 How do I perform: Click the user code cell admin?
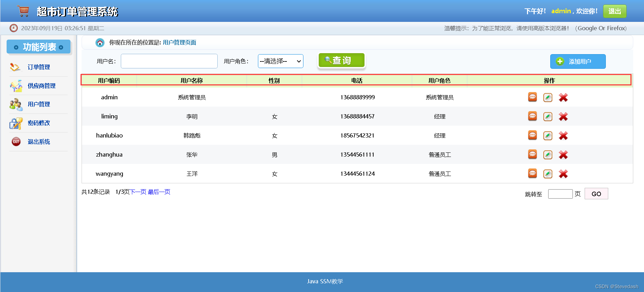click(x=109, y=97)
